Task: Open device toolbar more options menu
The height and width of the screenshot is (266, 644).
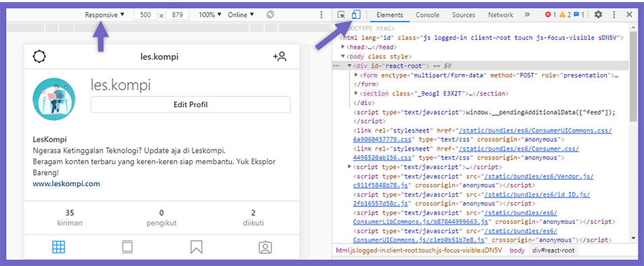Action: 321,15
